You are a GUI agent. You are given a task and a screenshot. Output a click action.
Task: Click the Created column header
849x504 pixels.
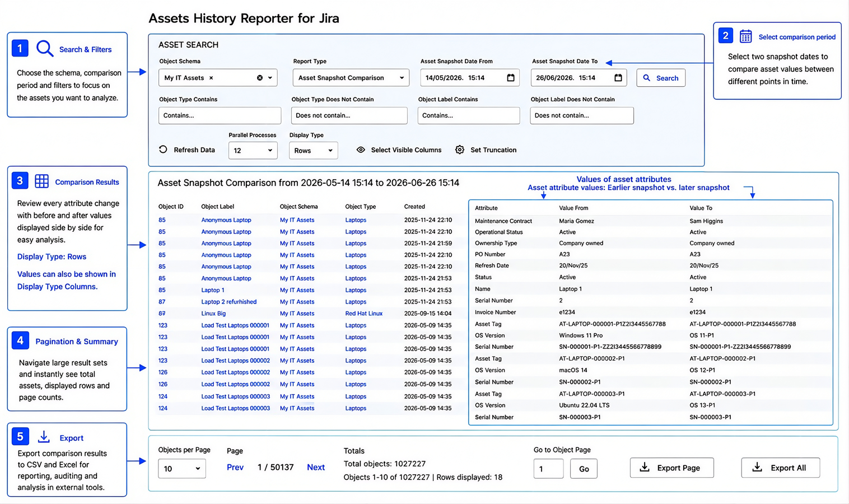tap(414, 207)
